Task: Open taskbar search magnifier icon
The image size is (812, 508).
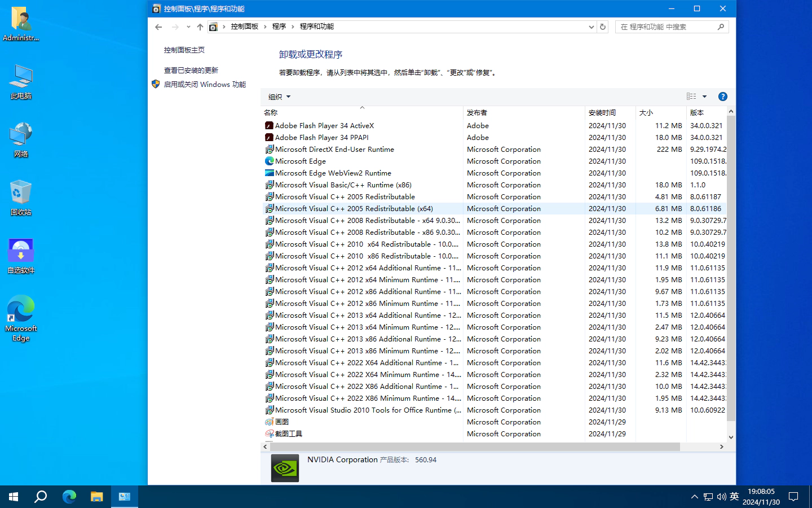Action: [41, 497]
